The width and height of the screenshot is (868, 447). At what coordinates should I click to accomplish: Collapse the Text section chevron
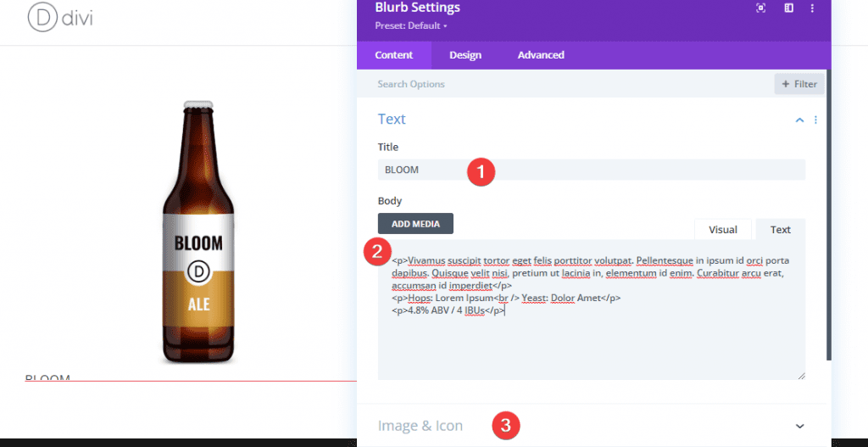pyautogui.click(x=799, y=120)
